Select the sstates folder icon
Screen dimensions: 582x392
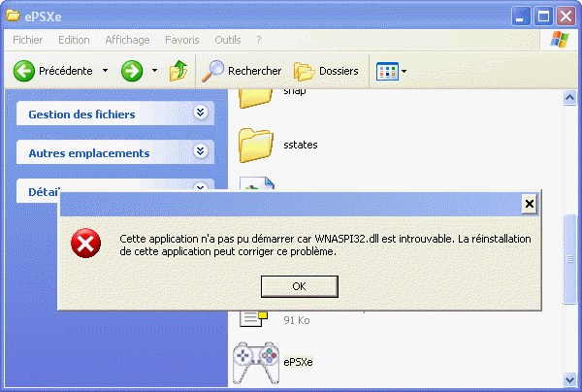pos(256,146)
